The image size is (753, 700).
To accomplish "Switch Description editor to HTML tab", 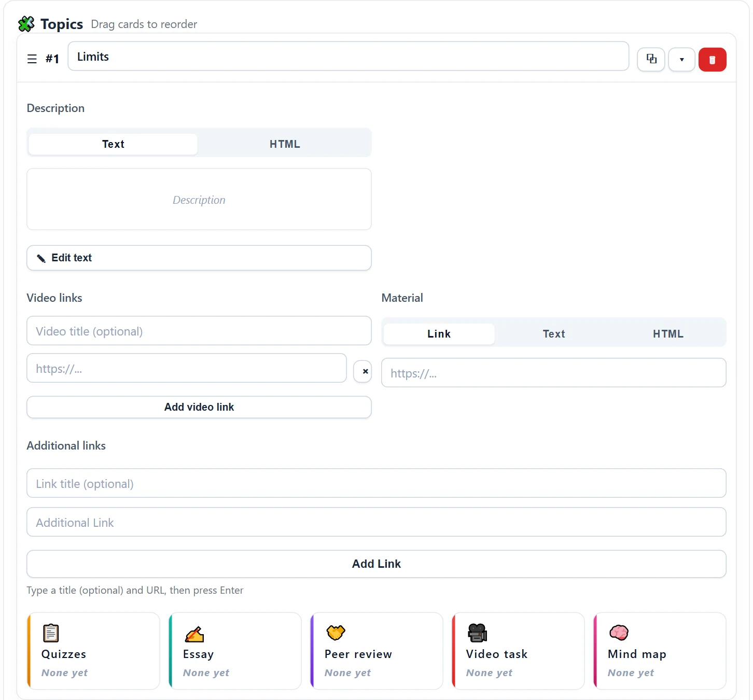I will pos(285,144).
